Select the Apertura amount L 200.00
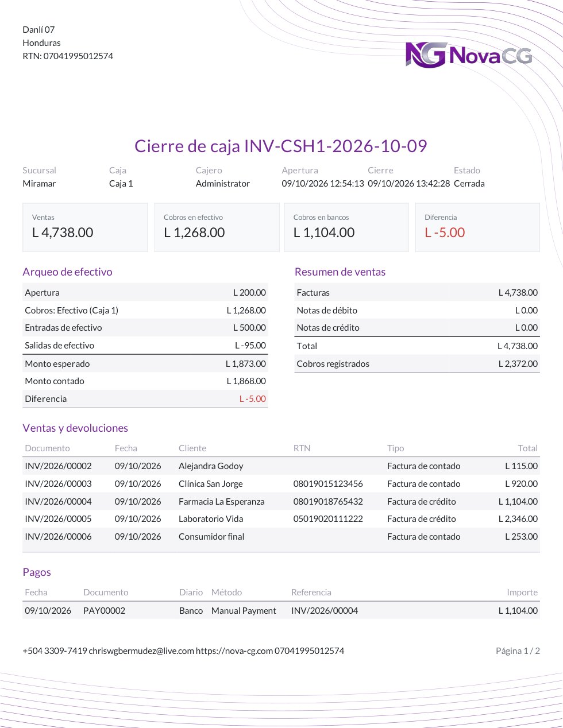Screen dimensions: 563x728 [249, 292]
